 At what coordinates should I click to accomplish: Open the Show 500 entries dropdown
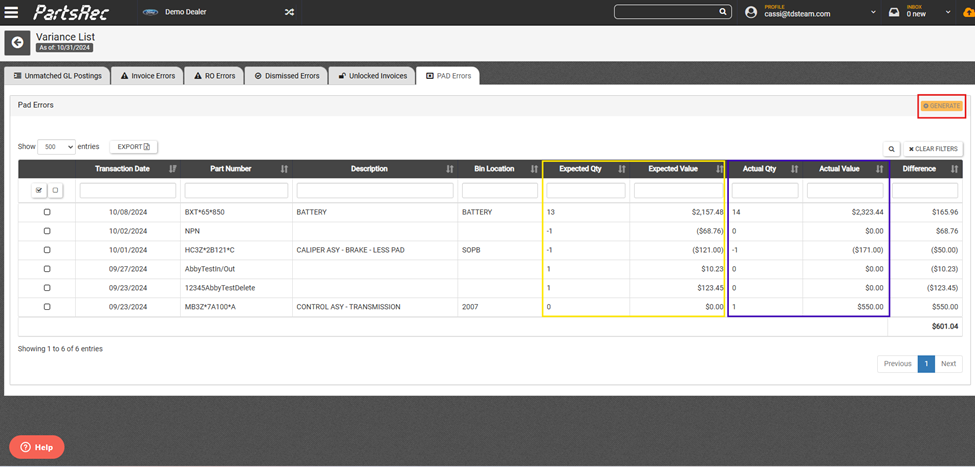click(x=57, y=147)
